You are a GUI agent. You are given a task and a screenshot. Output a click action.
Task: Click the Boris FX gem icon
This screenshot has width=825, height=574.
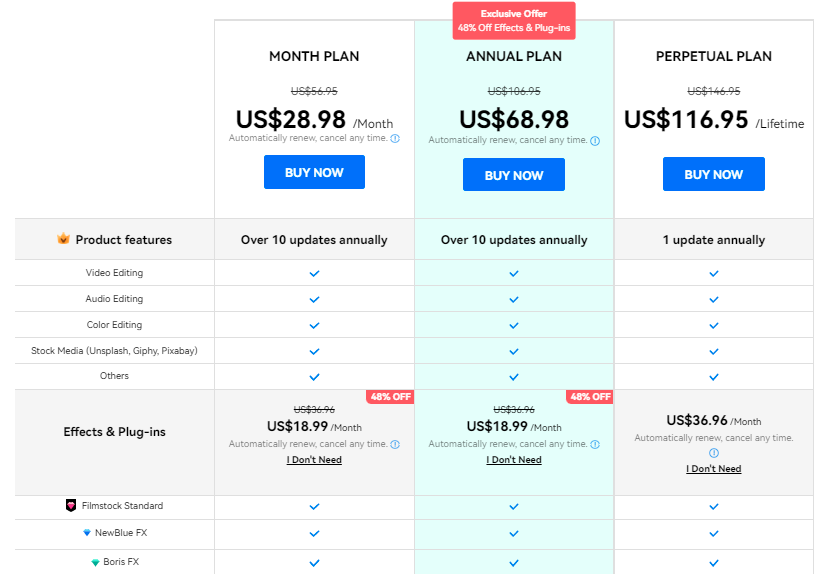[95, 562]
